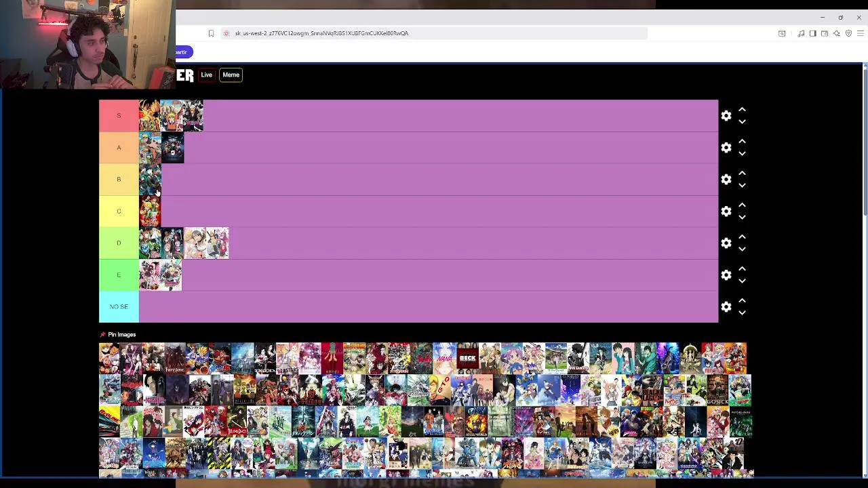Viewport: 868px width, 488px height.
Task: Open the browser shield VPN icon
Action: pyautogui.click(x=848, y=33)
